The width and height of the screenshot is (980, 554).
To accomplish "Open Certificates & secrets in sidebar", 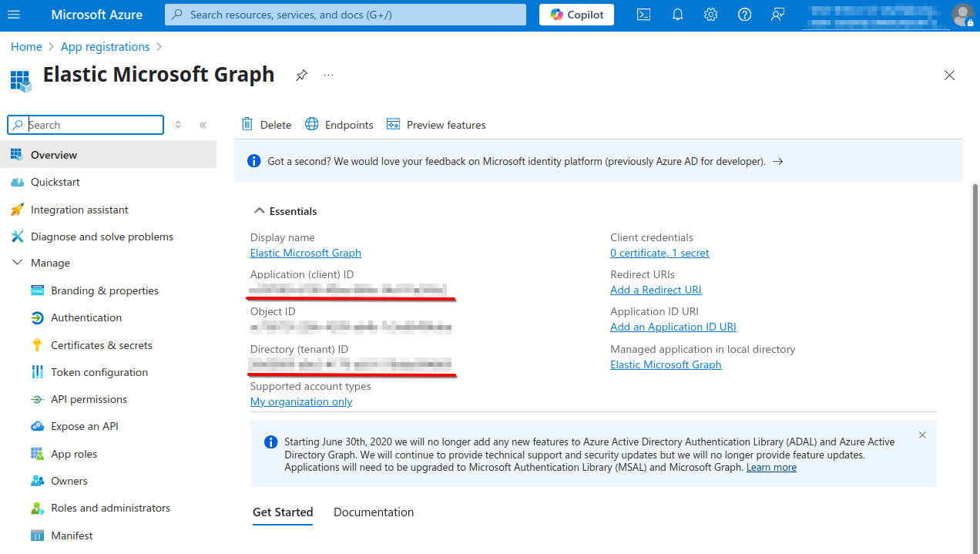I will [101, 345].
